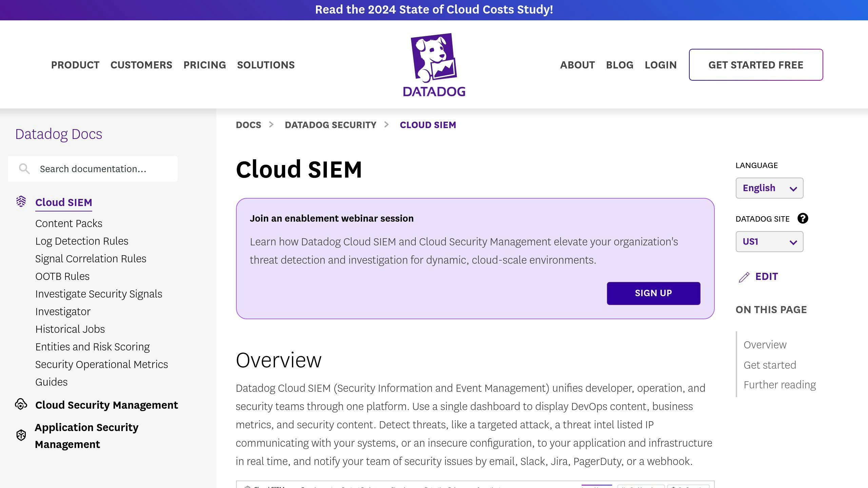
Task: Open Investigator sidebar item
Action: coord(63,311)
